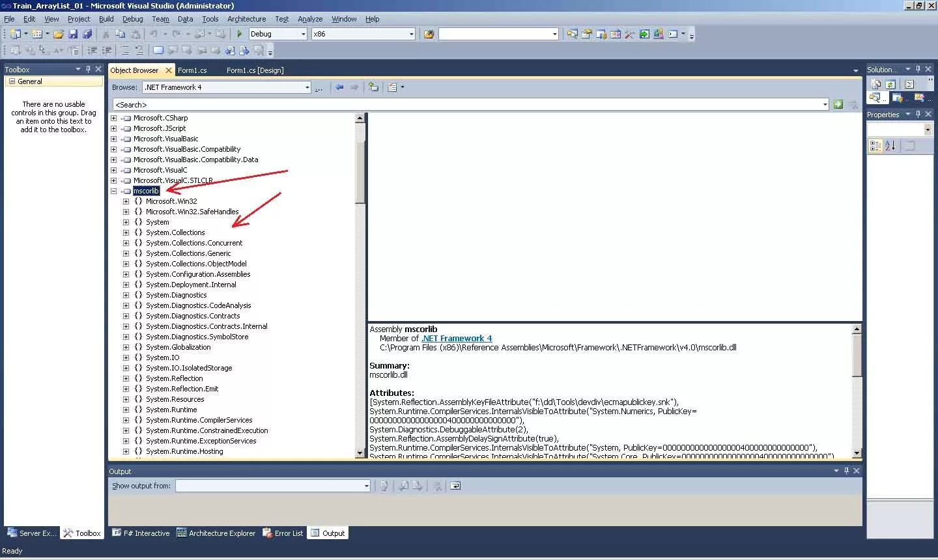Select the System.Resources namespace row

pyautogui.click(x=175, y=399)
